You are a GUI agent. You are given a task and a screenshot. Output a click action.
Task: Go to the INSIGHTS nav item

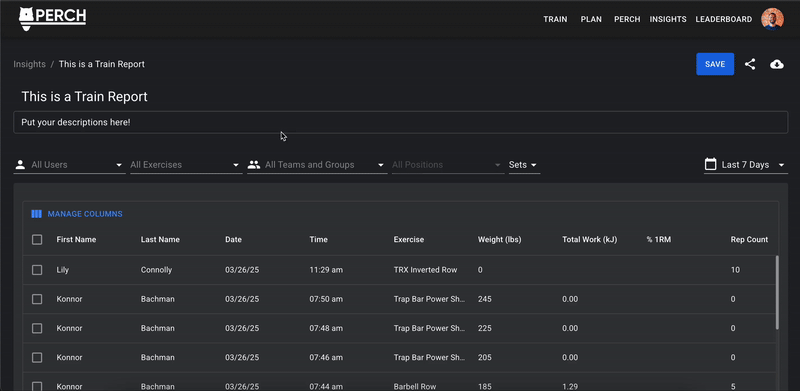point(668,19)
